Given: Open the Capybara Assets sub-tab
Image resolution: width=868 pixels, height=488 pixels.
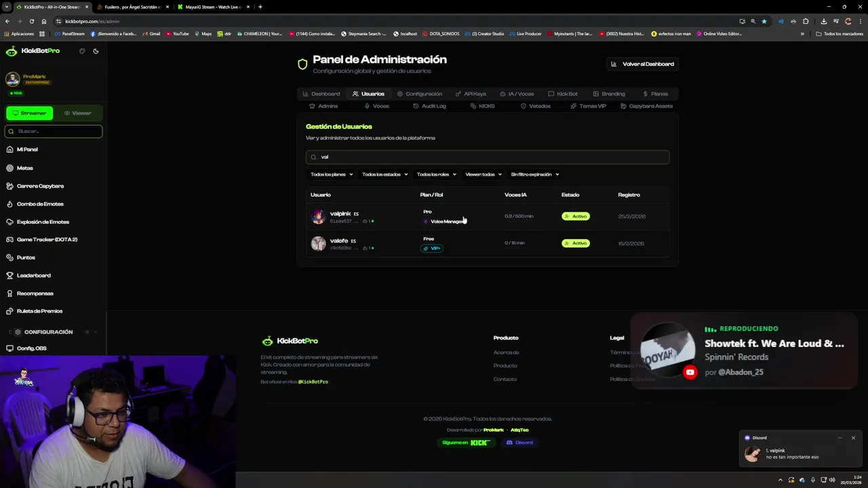Looking at the screenshot, I should pos(646,106).
